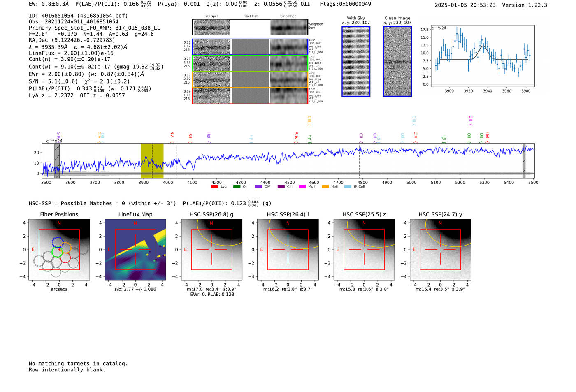This screenshot has height=392, width=576.
Task: Click the hatched gray band near 3550
Action: click(57, 160)
